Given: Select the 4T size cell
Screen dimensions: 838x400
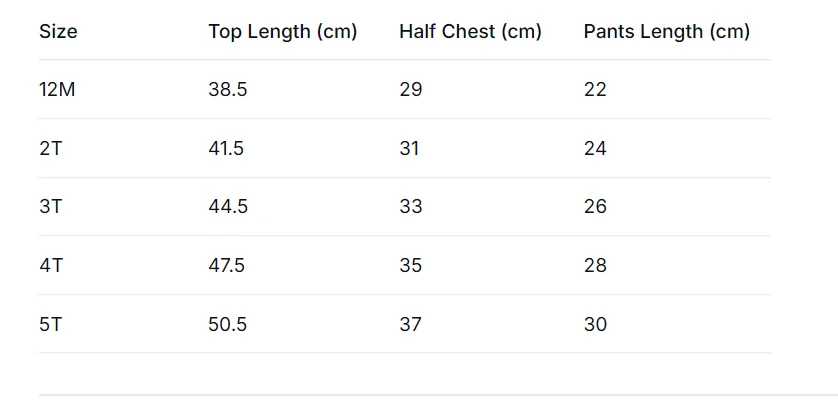Looking at the screenshot, I should click(51, 265).
